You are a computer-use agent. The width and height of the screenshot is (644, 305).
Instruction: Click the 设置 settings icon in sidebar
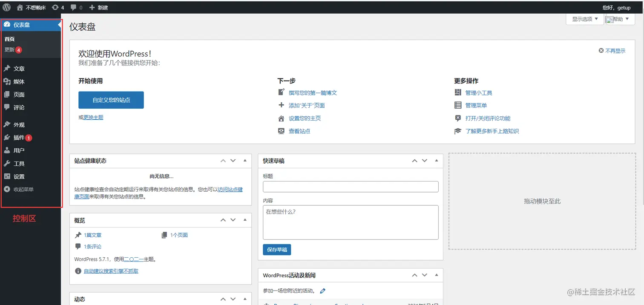click(x=7, y=176)
